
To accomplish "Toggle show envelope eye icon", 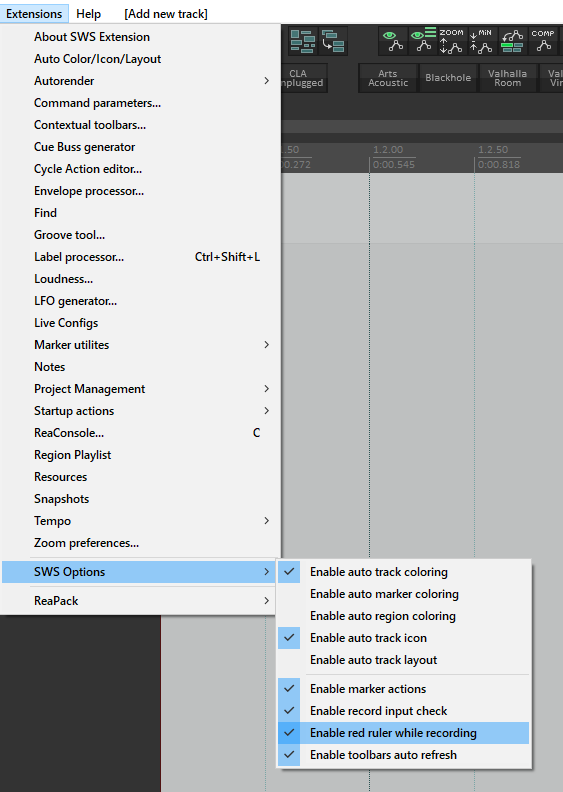I will [393, 41].
